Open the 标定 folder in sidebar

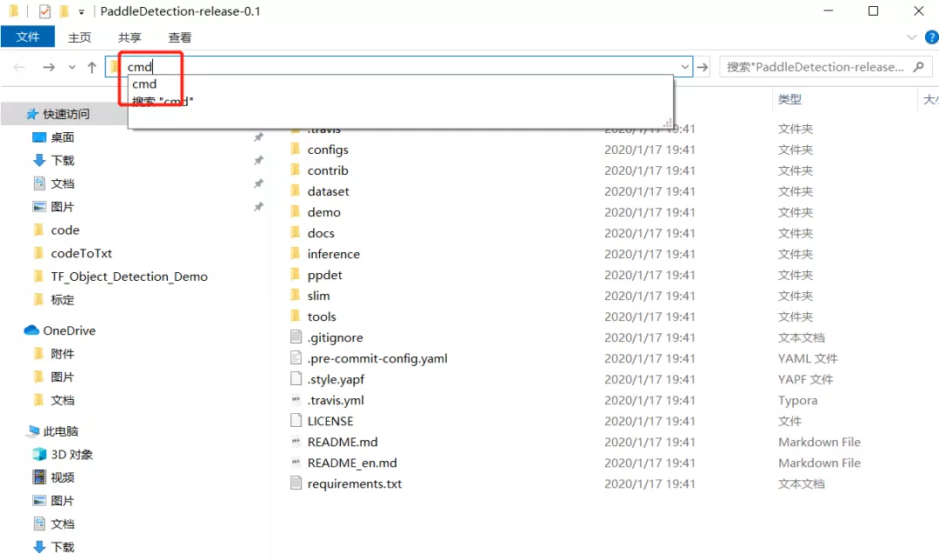pyautogui.click(x=63, y=300)
